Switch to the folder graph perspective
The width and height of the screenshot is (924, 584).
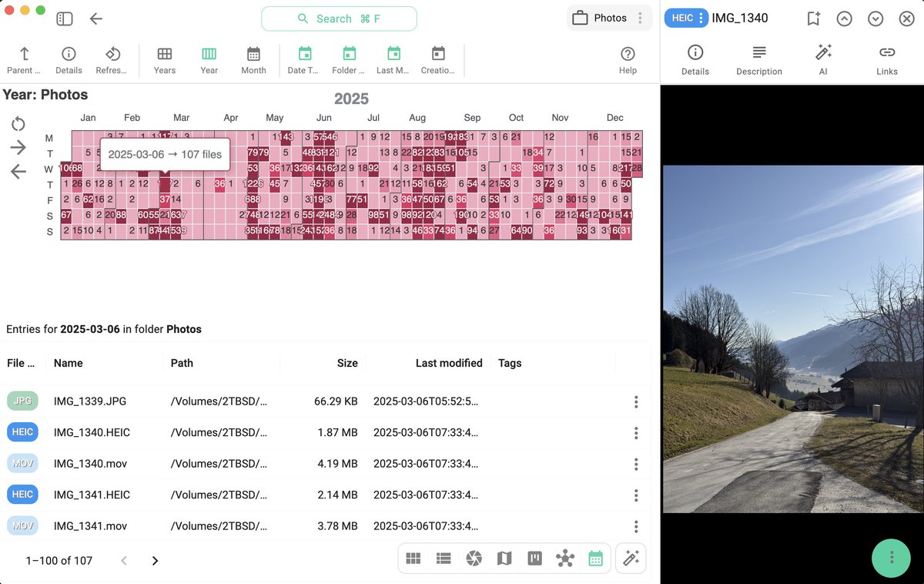coord(565,559)
